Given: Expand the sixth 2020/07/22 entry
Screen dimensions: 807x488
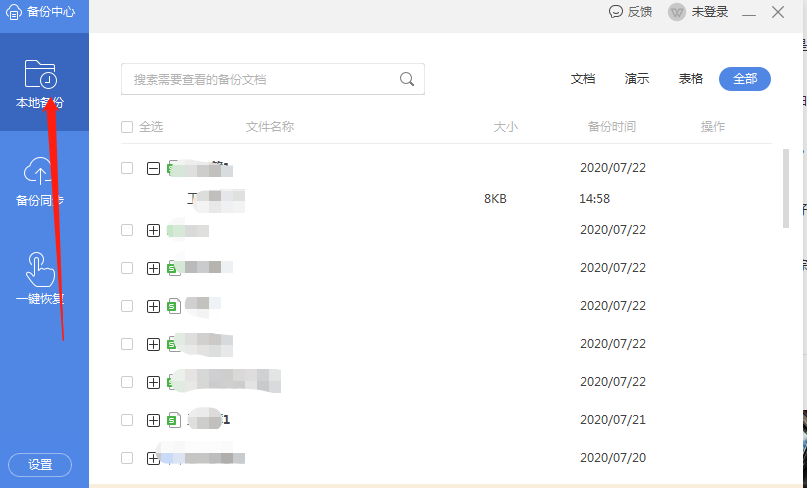Looking at the screenshot, I should (153, 382).
